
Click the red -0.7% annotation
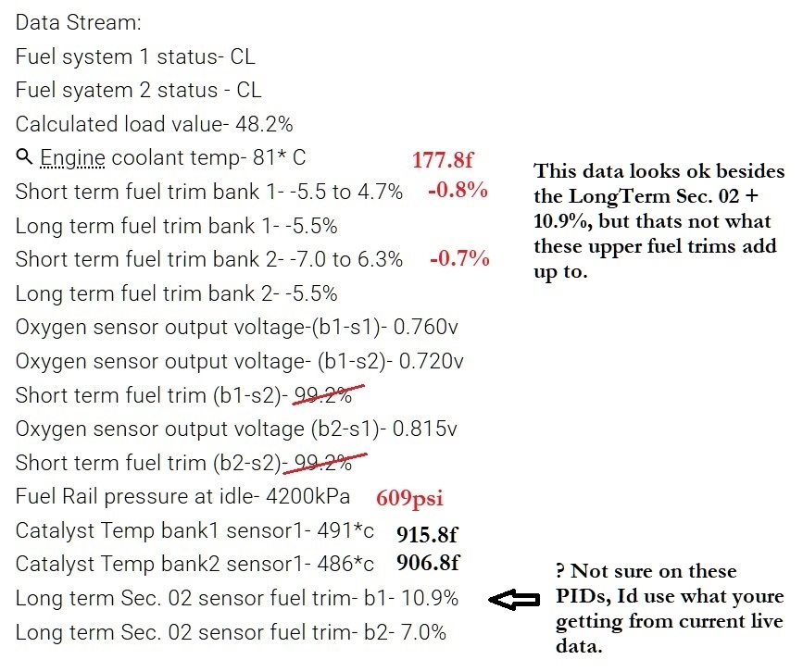459,258
